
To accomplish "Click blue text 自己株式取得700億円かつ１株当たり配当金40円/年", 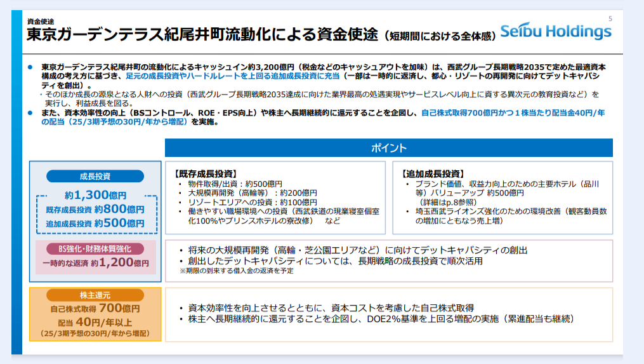I will coord(513,112).
